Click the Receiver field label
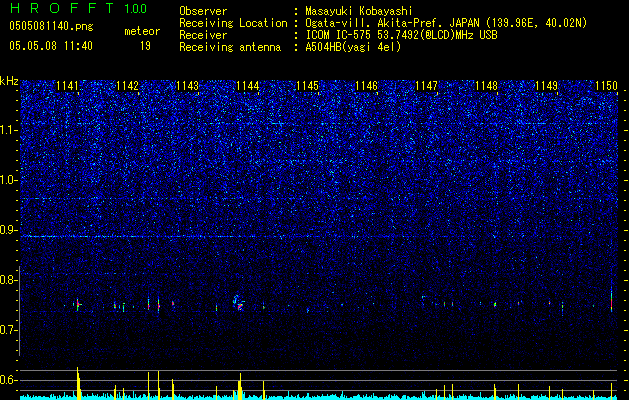 [x=203, y=35]
